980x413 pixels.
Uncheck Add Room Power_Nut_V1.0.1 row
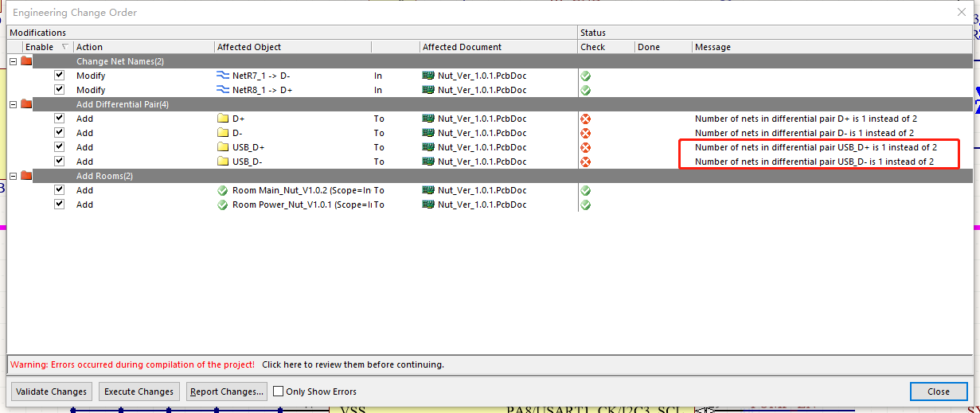59,204
